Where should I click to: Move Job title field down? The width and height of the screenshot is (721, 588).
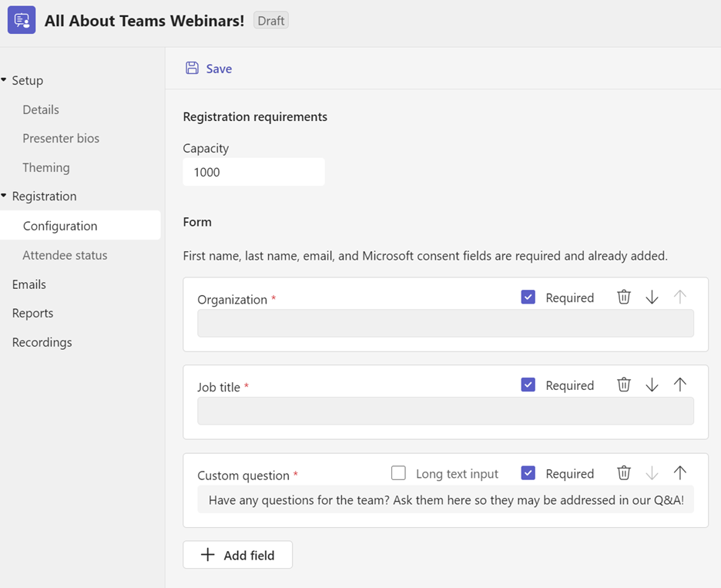tap(652, 385)
